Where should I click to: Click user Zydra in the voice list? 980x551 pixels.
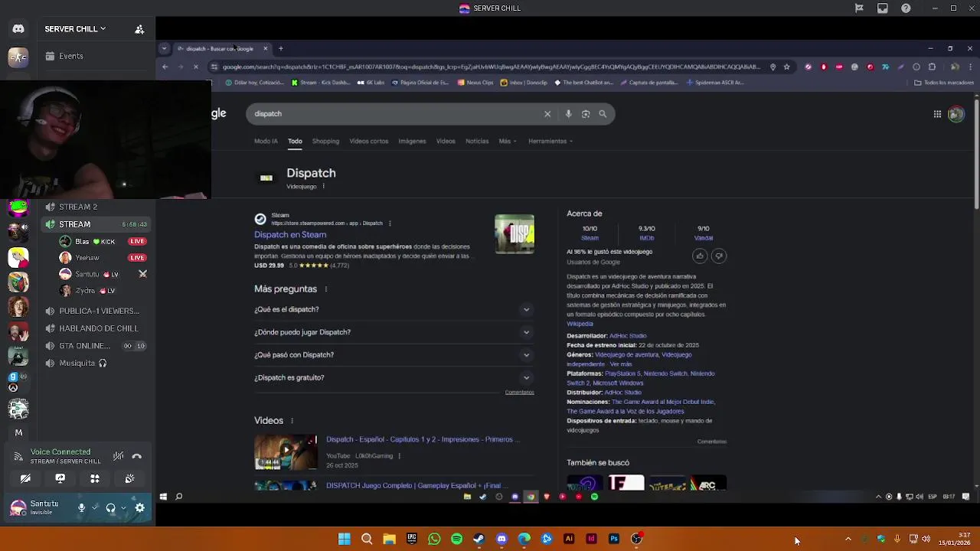[x=85, y=291]
